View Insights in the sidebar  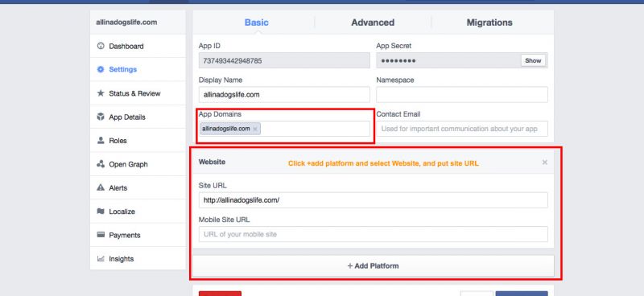pos(138,259)
